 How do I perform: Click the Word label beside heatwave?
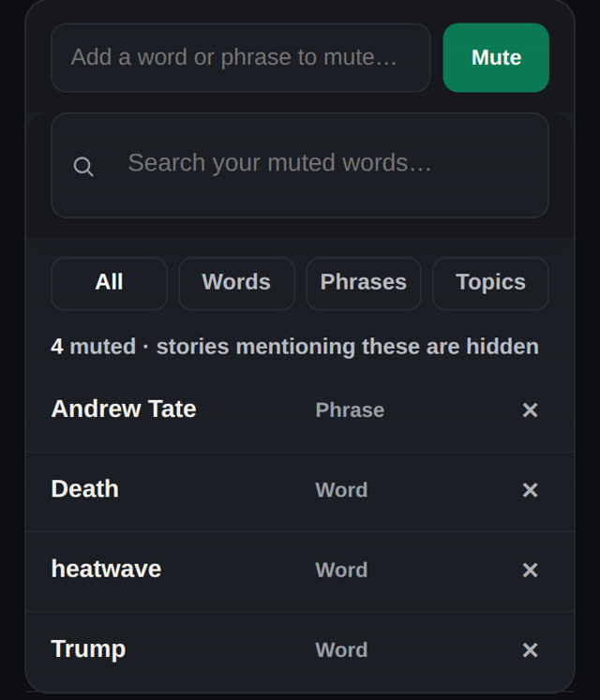pyautogui.click(x=341, y=570)
